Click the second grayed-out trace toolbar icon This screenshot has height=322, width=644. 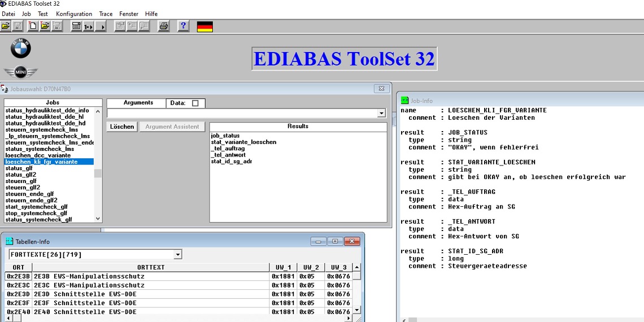(132, 27)
